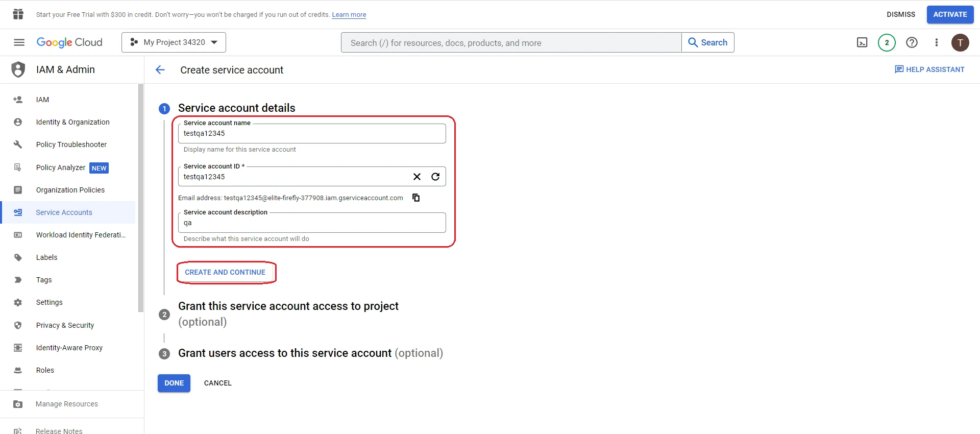Open the My Project 34320 dropdown
The height and width of the screenshot is (434, 980).
[x=174, y=42]
